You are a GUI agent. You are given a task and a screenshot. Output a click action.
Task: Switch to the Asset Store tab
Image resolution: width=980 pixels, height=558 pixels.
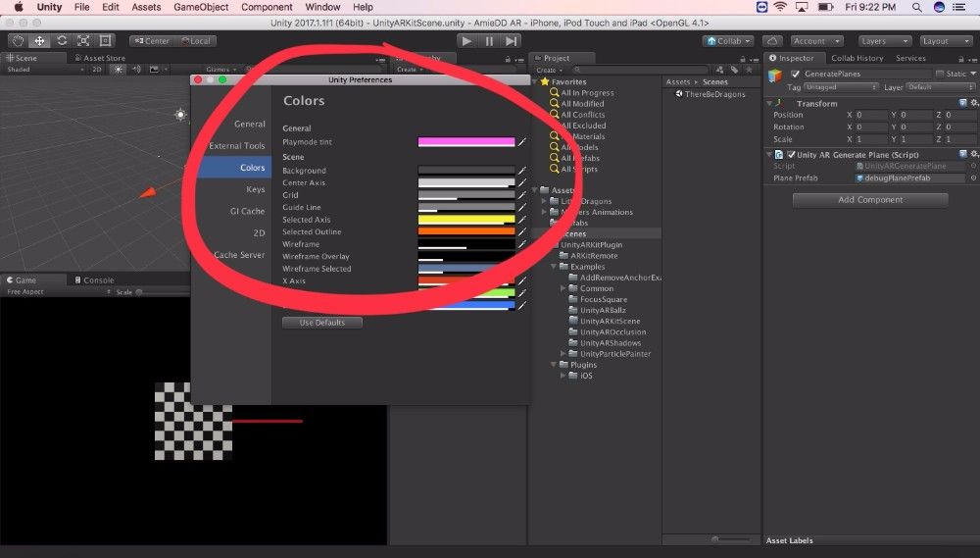click(x=99, y=58)
